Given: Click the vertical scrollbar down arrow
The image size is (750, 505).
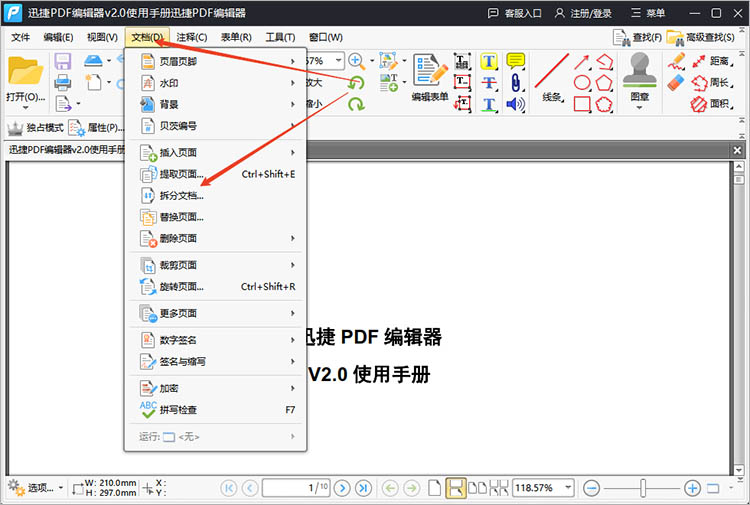Looking at the screenshot, I should [x=739, y=470].
